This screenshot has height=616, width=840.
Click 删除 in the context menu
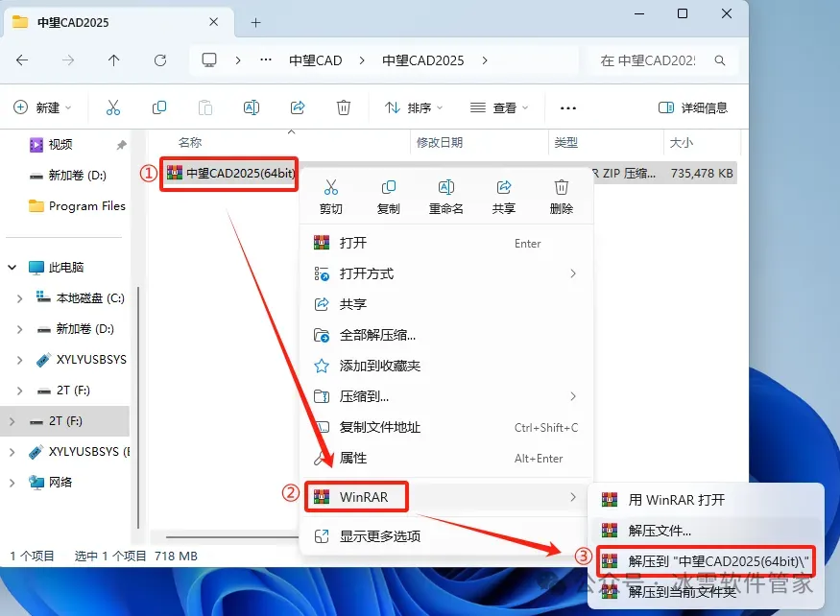[x=561, y=197]
